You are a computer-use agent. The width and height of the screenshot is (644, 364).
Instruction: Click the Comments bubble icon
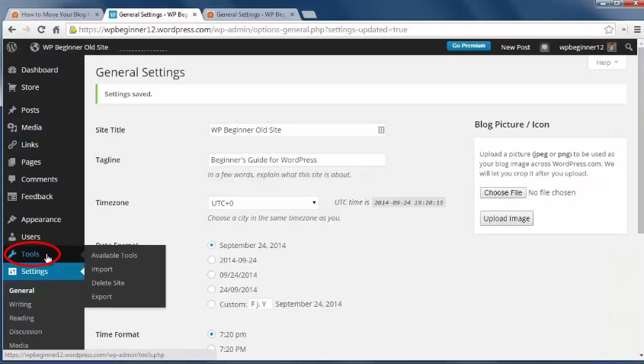point(12,179)
